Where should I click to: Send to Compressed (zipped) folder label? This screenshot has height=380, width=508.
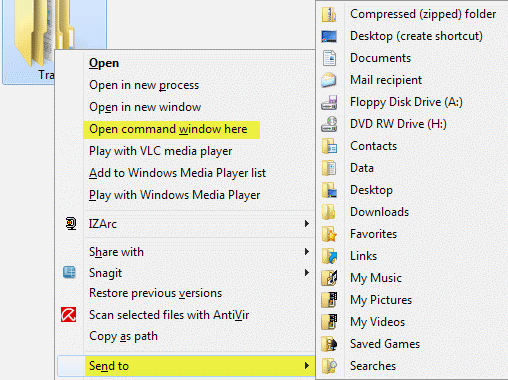[x=423, y=14]
